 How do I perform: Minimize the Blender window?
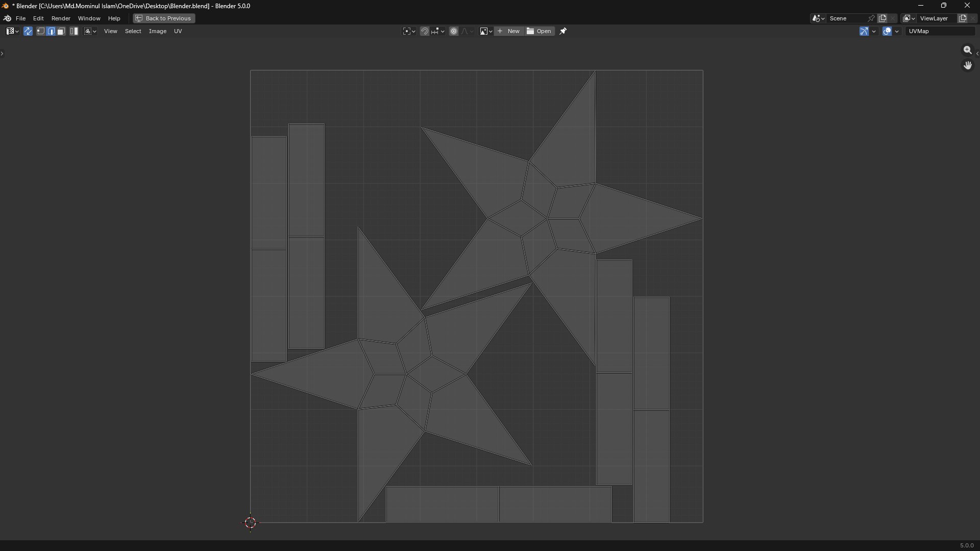[x=920, y=6]
